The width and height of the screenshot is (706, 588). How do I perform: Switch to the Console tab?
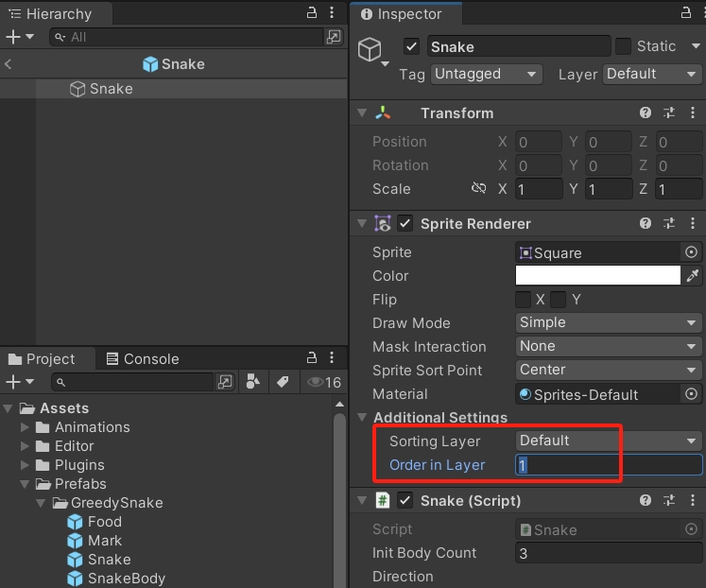143,359
